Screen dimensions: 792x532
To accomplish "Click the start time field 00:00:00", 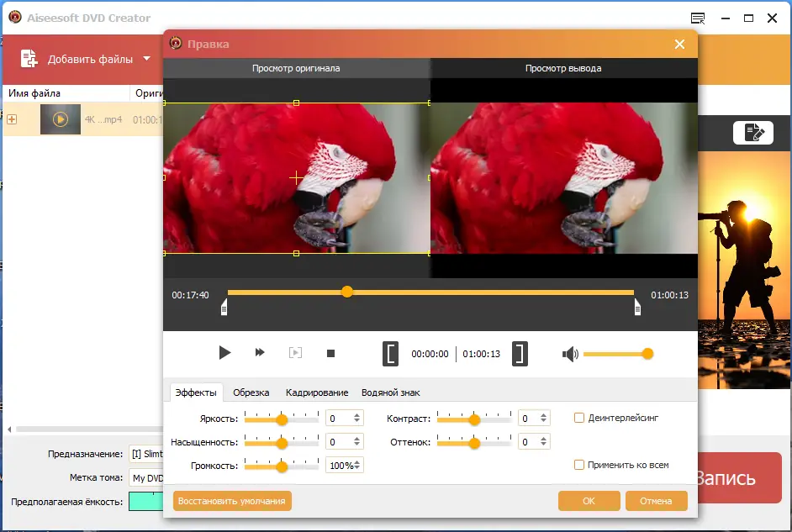I will coord(430,354).
